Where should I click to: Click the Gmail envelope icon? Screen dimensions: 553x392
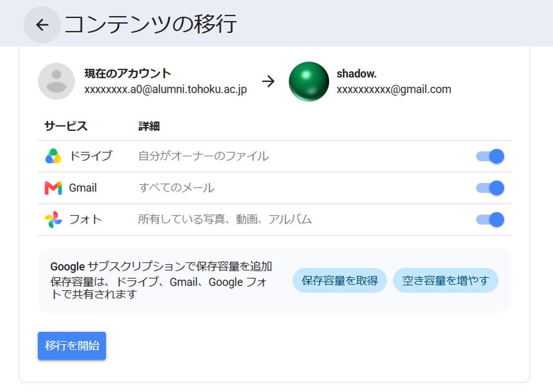coord(53,188)
